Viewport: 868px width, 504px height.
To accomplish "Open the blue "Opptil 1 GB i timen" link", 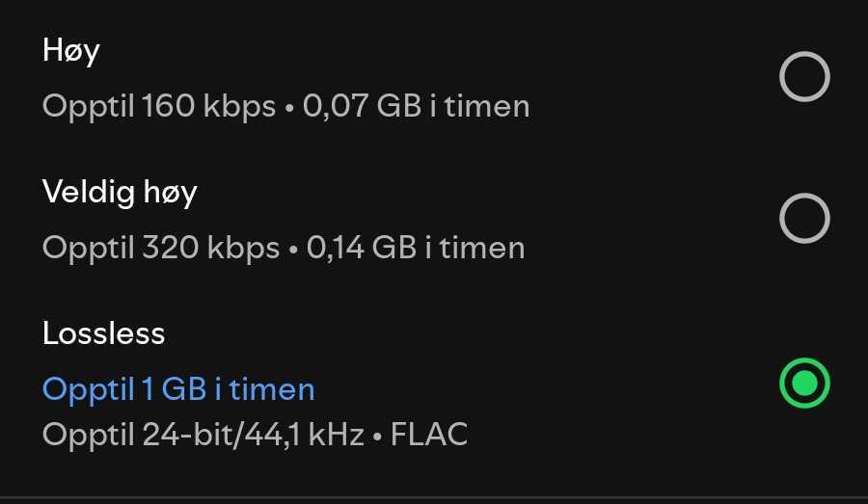I will coord(178,389).
